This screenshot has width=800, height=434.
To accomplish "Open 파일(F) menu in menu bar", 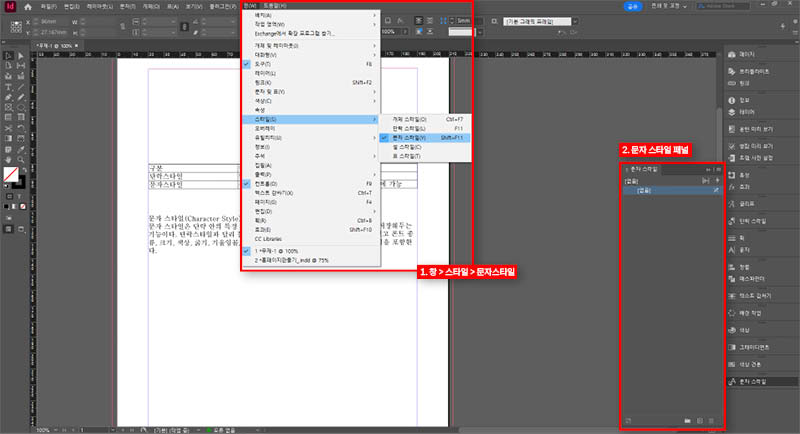I will pos(48,7).
